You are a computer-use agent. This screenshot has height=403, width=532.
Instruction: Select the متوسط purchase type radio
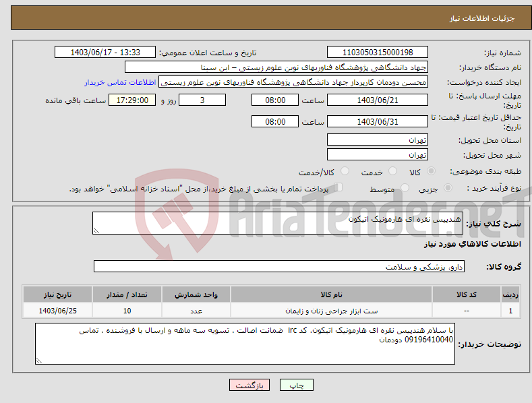point(405,187)
